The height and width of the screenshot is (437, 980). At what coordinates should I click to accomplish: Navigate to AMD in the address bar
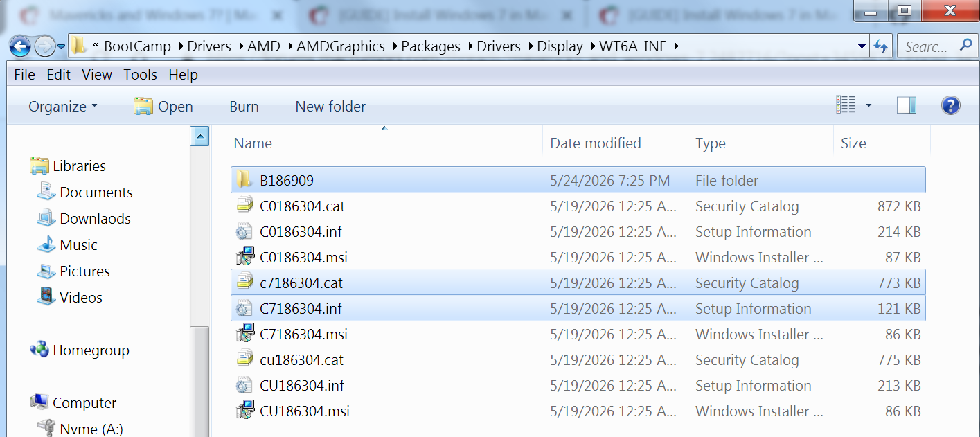coord(264,46)
